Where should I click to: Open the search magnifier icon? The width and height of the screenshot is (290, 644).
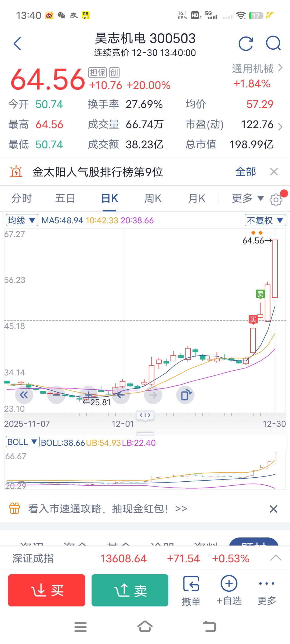[273, 43]
